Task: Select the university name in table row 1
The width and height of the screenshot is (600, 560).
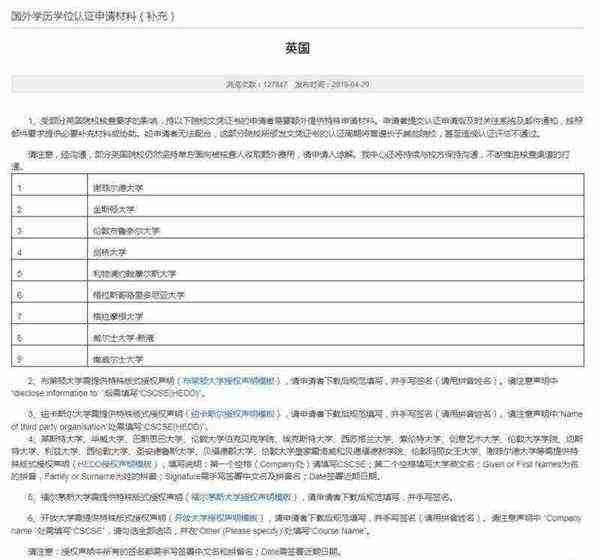Action: (118, 188)
